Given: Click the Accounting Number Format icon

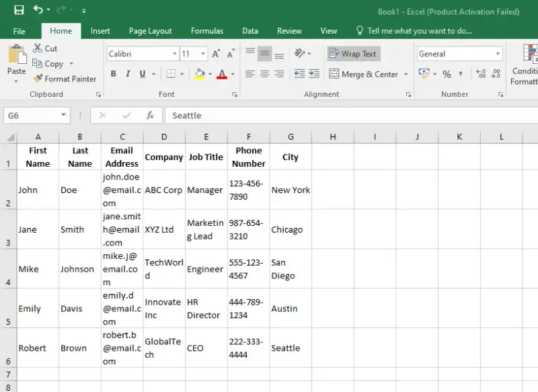Looking at the screenshot, I should coord(424,73).
